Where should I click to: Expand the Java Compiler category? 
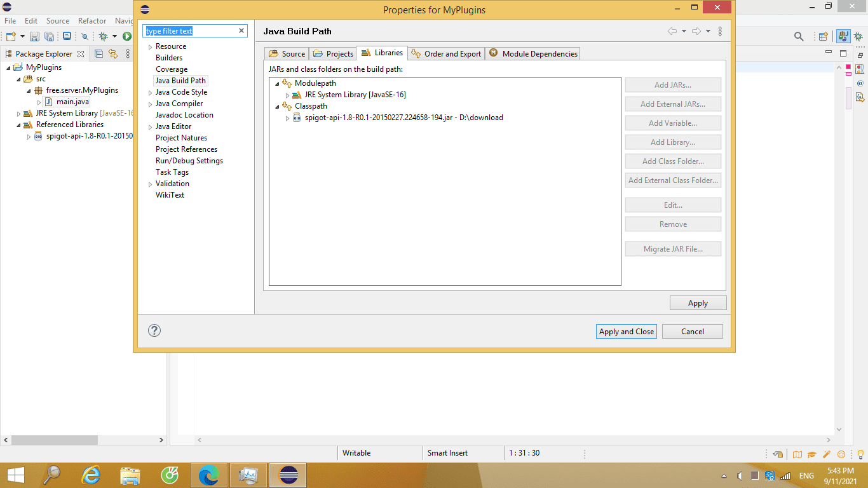(x=150, y=104)
